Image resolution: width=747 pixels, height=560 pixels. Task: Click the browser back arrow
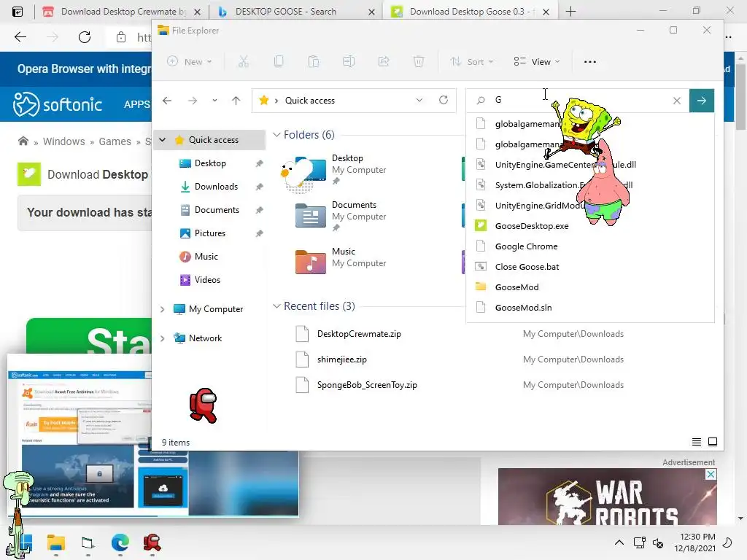(x=20, y=37)
